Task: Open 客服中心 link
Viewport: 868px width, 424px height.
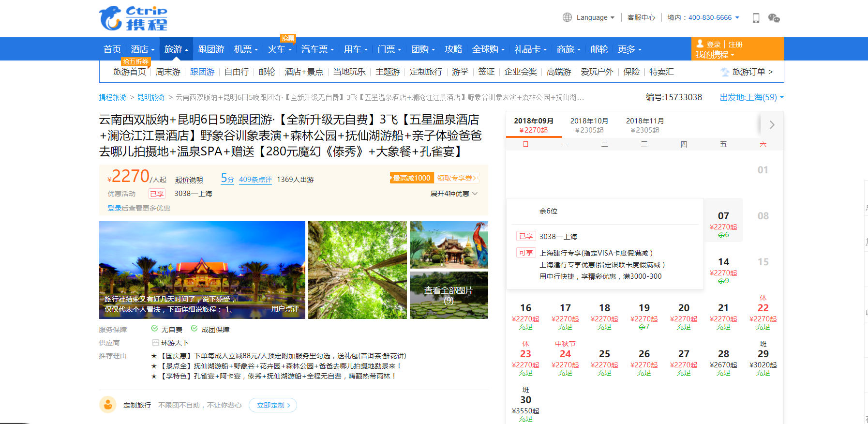Action: [641, 17]
